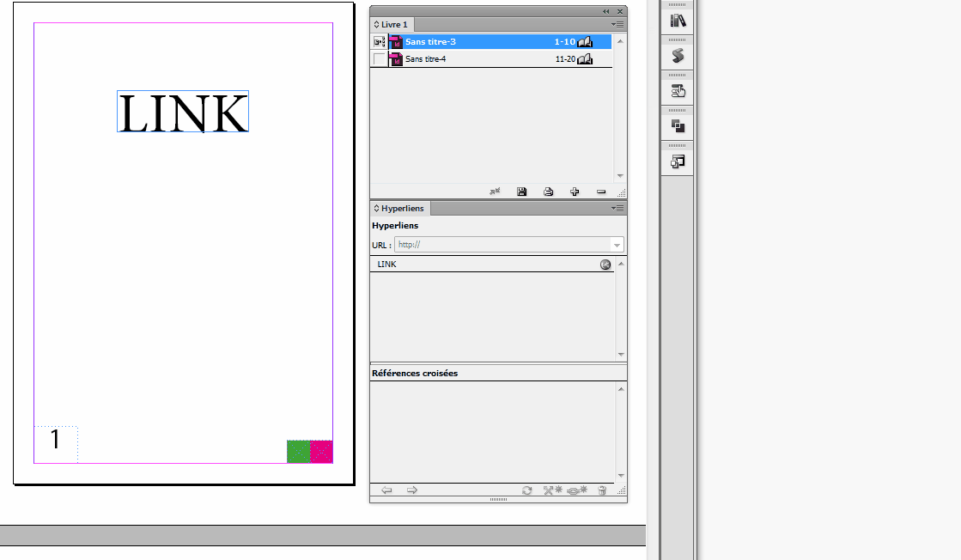961x560 pixels.
Task: Toggle the synchronize option for Sans titre-3
Action: click(377, 41)
